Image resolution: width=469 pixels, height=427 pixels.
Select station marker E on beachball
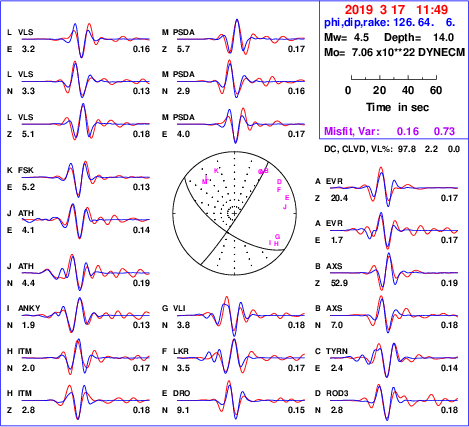[287, 198]
